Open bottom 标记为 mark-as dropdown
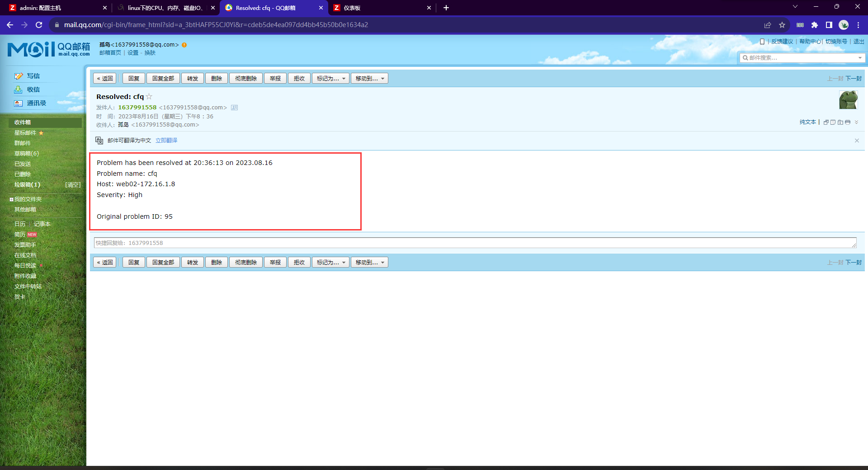 (330, 262)
